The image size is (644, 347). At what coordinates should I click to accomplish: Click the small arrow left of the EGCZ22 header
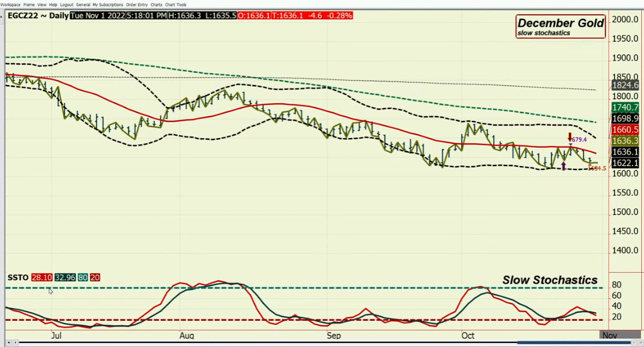2,15
